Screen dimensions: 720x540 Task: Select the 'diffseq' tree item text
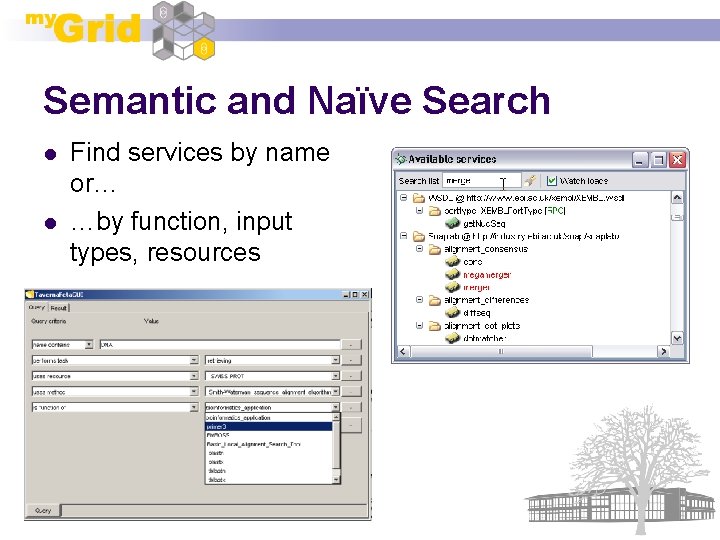click(476, 313)
